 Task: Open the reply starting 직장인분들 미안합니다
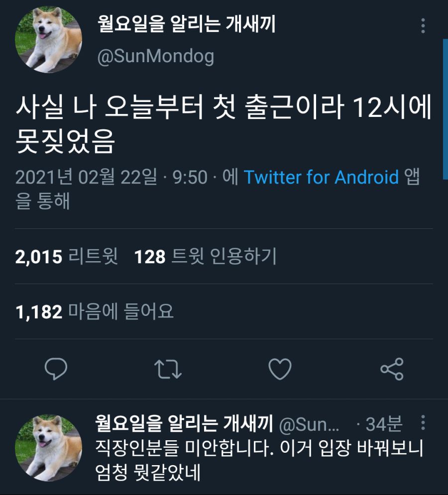(x=259, y=460)
